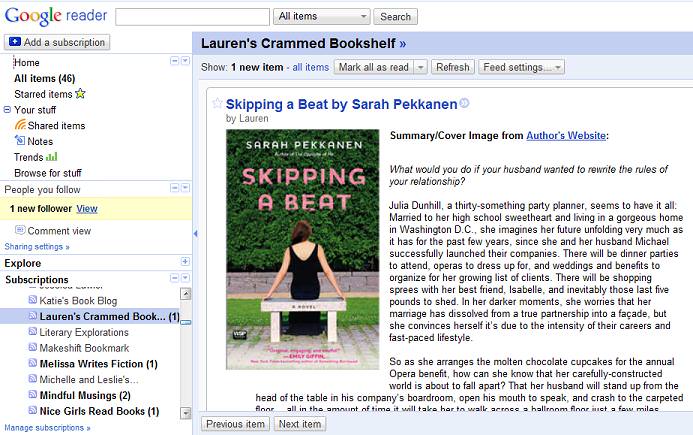Click Literary Explorations feed icon
The width and height of the screenshot is (693, 435).
[33, 332]
